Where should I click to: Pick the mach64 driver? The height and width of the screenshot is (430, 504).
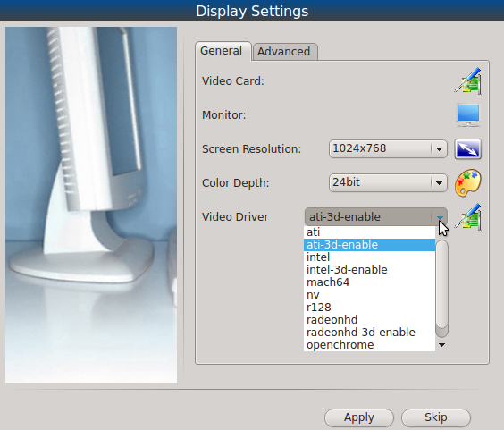369,282
